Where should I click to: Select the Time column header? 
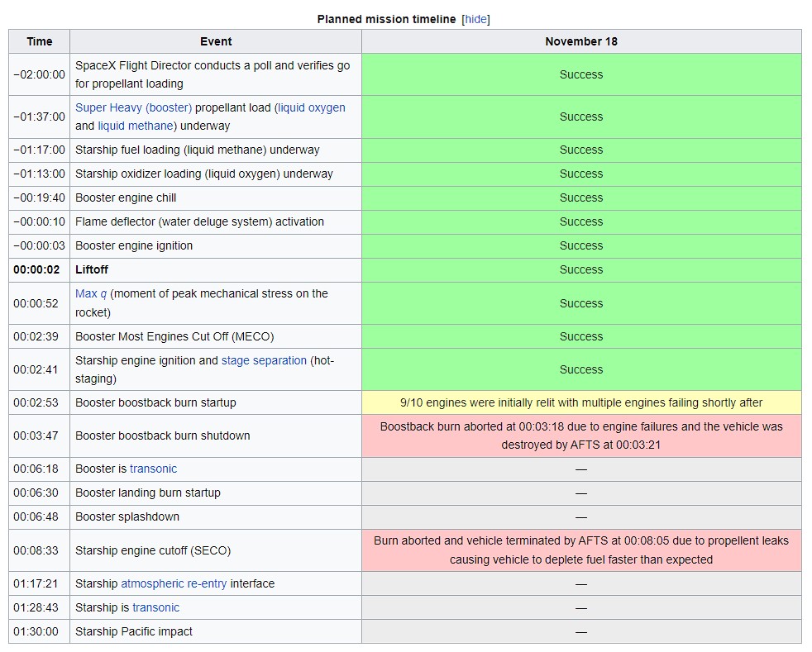[40, 41]
